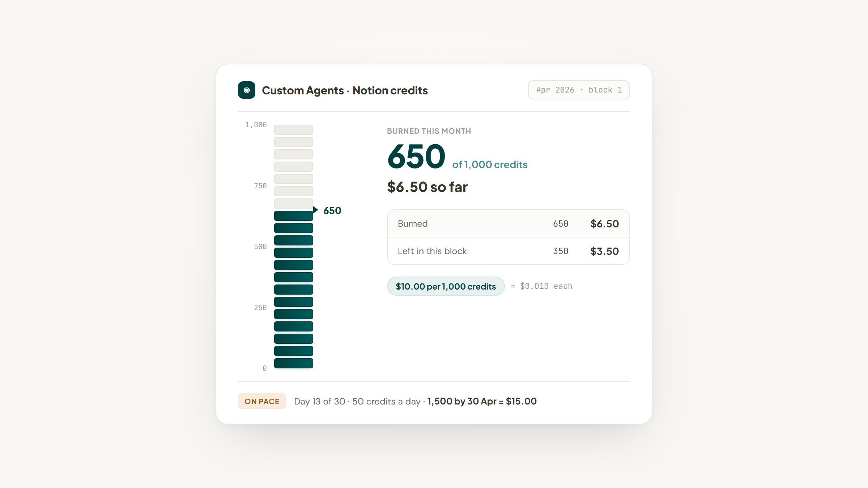This screenshot has width=868, height=488.
Task: Click the 1,000 axis label
Action: [256, 125]
